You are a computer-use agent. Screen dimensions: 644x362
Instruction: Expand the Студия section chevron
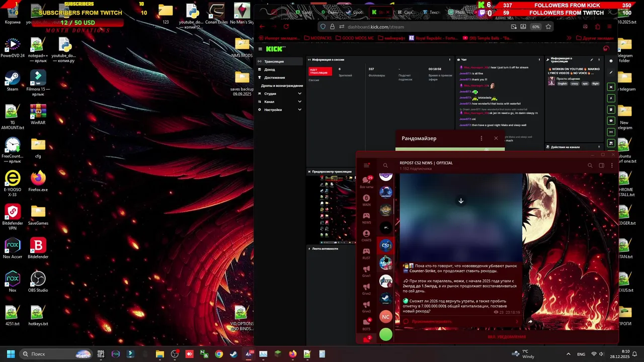[299, 94]
